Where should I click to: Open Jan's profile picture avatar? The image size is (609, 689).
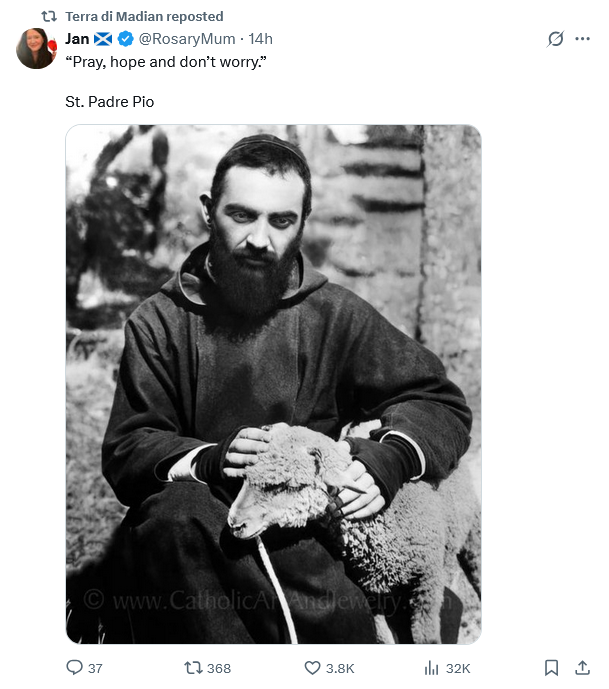(36, 48)
